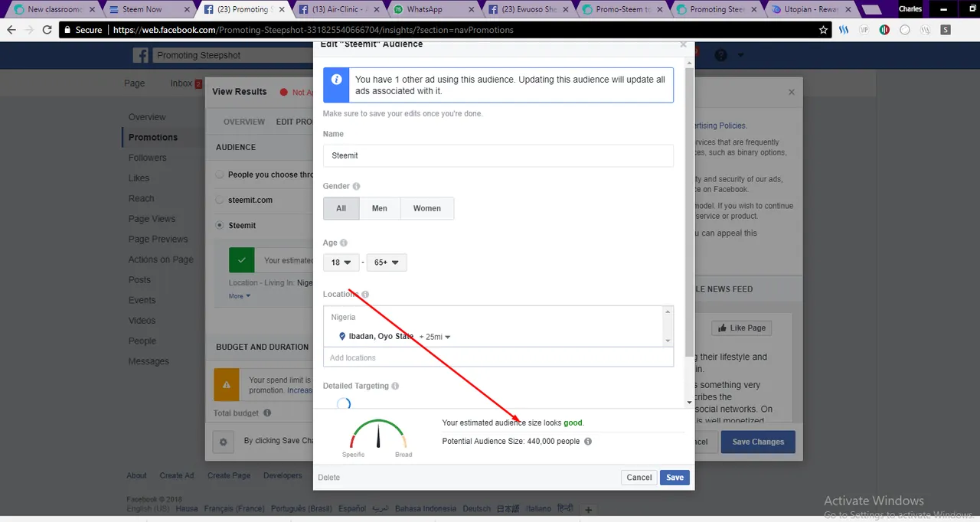Click the Save button in the dialog
Screen dimensions: 980x522
click(x=675, y=477)
